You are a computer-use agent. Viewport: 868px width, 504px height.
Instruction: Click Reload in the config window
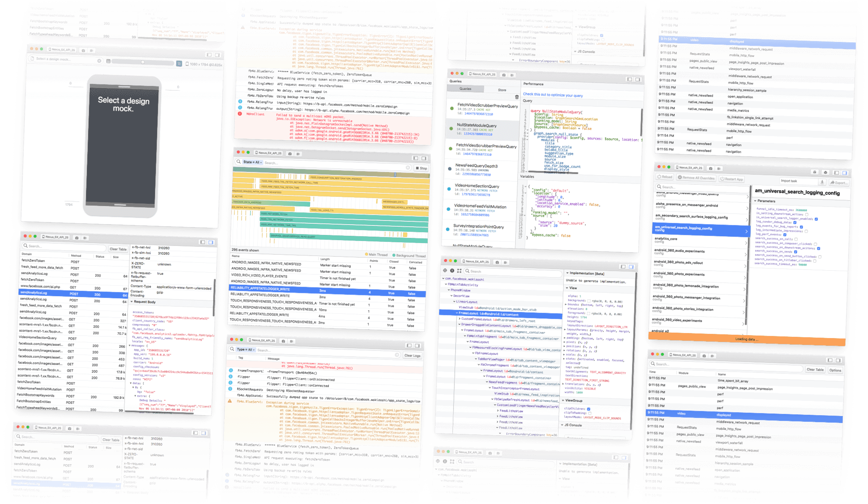pyautogui.click(x=665, y=177)
